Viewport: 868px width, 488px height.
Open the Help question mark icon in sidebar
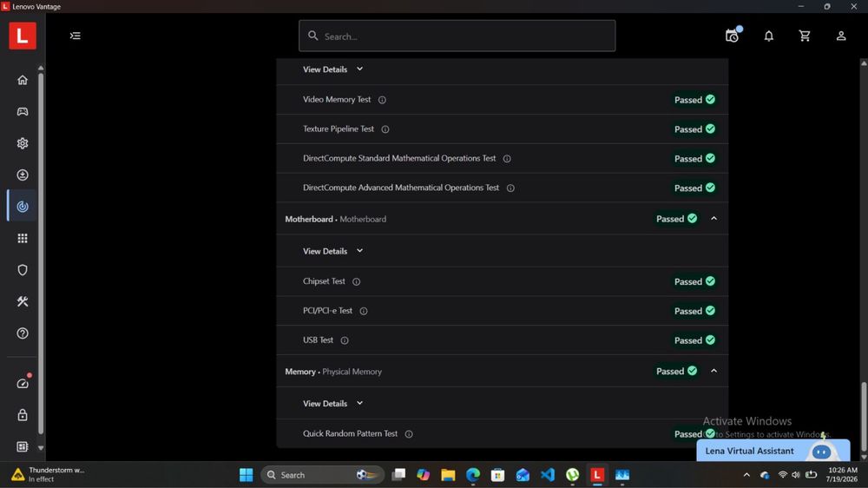click(x=23, y=333)
